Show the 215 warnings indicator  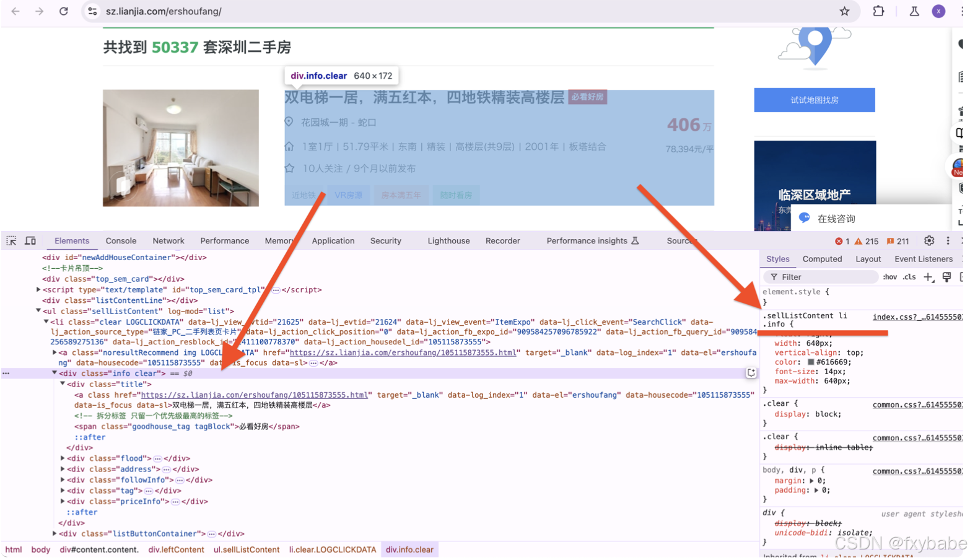[x=867, y=242]
